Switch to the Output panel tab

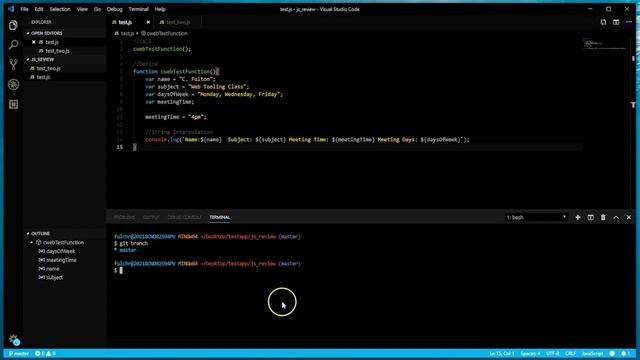pyautogui.click(x=151, y=218)
